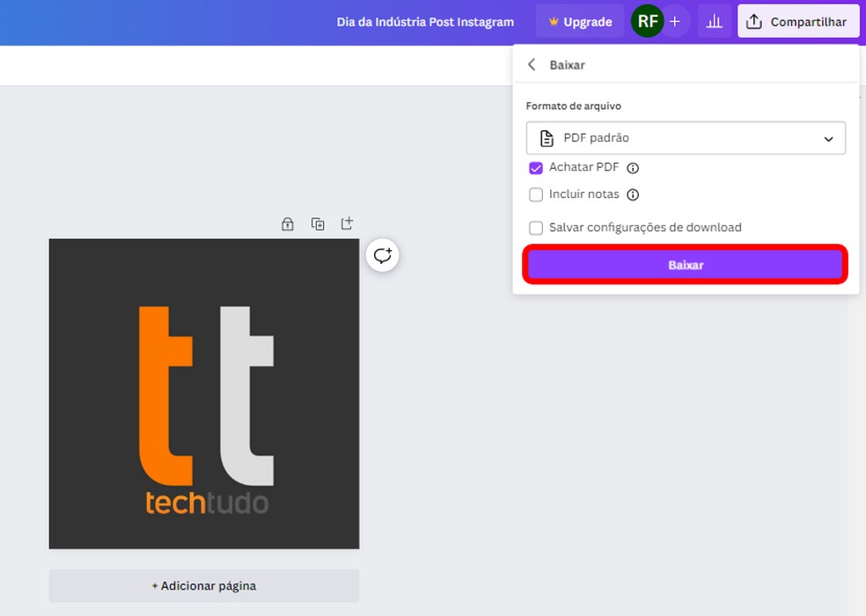Add a collaborator with the plus icon

[675, 21]
